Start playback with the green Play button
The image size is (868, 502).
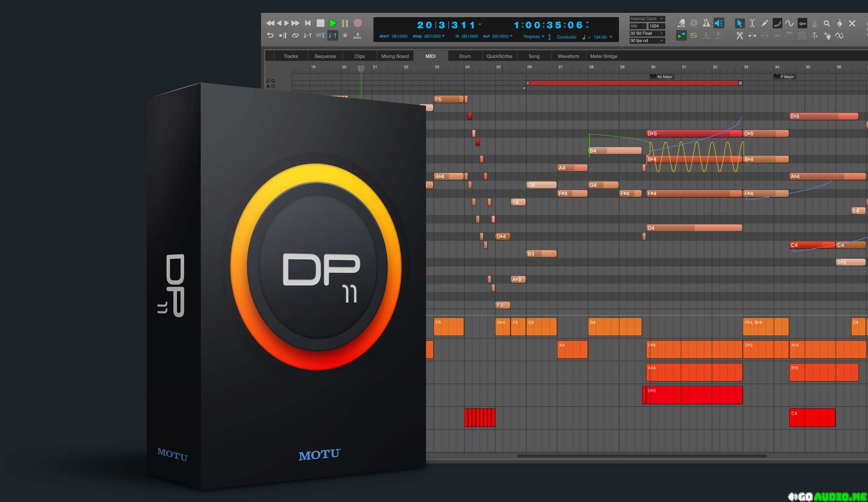[333, 23]
